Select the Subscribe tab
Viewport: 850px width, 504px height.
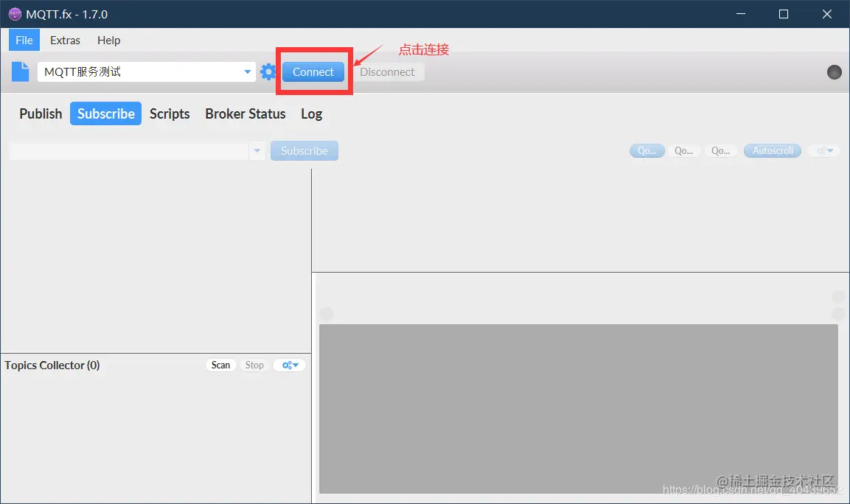105,113
